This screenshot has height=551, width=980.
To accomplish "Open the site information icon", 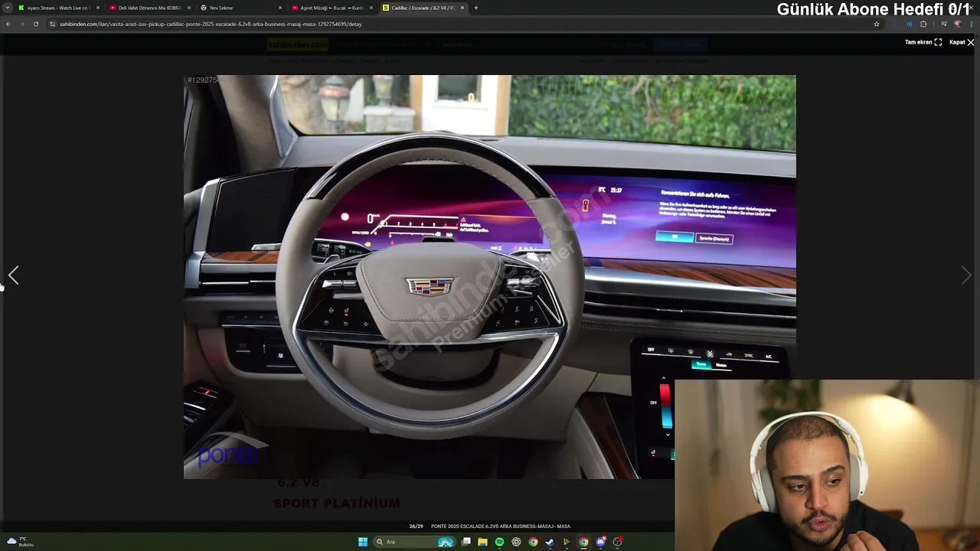I will (x=53, y=24).
